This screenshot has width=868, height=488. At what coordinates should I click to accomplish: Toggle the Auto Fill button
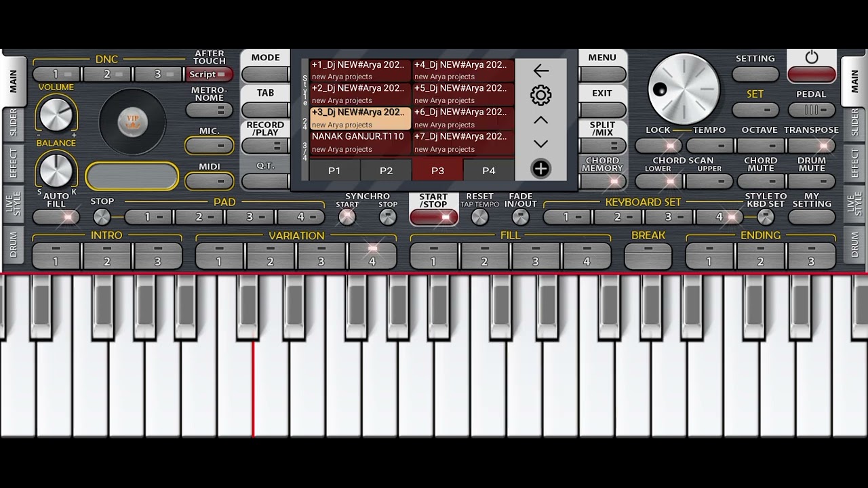coord(56,217)
